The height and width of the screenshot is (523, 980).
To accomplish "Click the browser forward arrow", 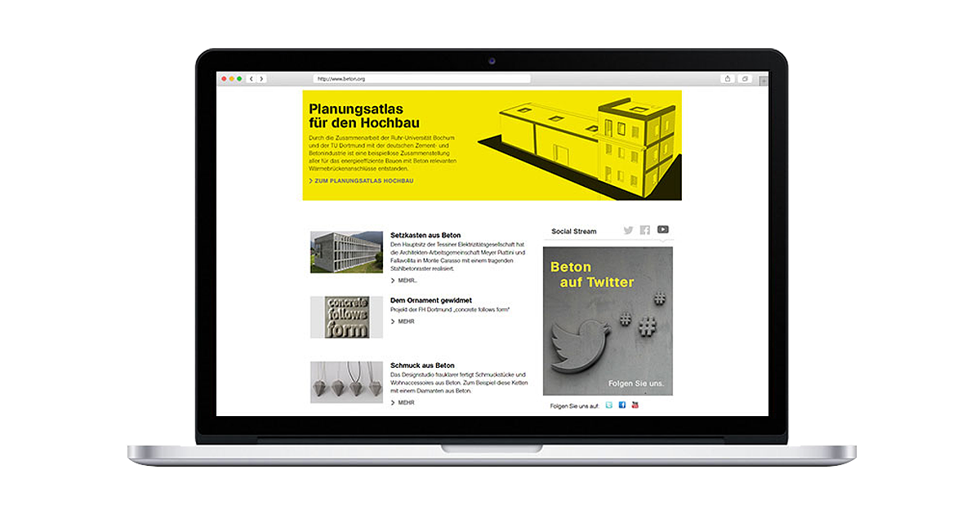I will pos(261,79).
